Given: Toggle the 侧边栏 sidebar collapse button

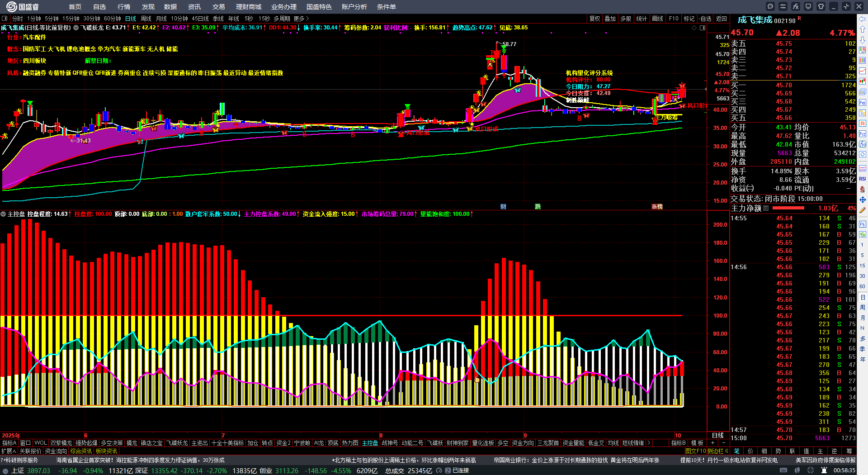Looking at the screenshot, I should pos(718,451).
